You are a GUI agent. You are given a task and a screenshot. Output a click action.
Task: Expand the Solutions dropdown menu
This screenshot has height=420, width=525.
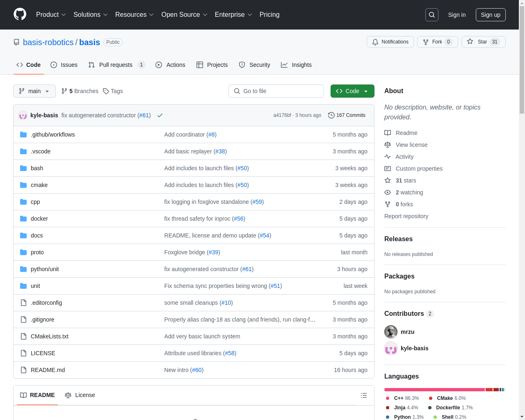pos(91,14)
